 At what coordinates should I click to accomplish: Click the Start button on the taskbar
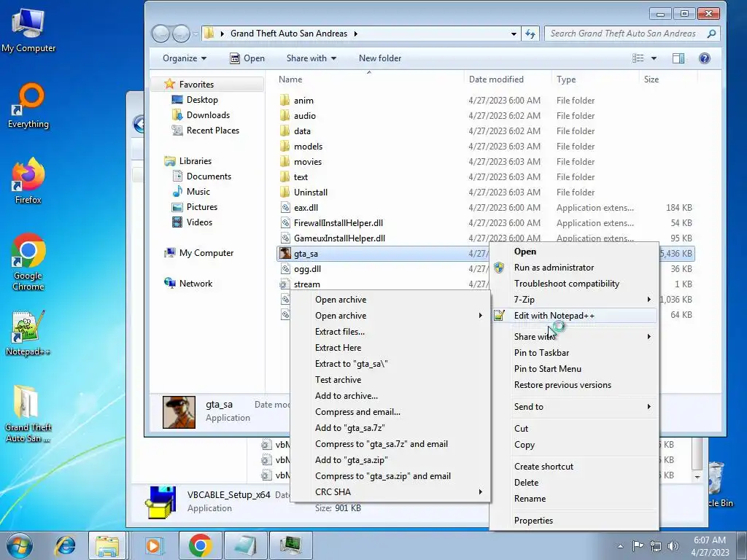point(19,545)
